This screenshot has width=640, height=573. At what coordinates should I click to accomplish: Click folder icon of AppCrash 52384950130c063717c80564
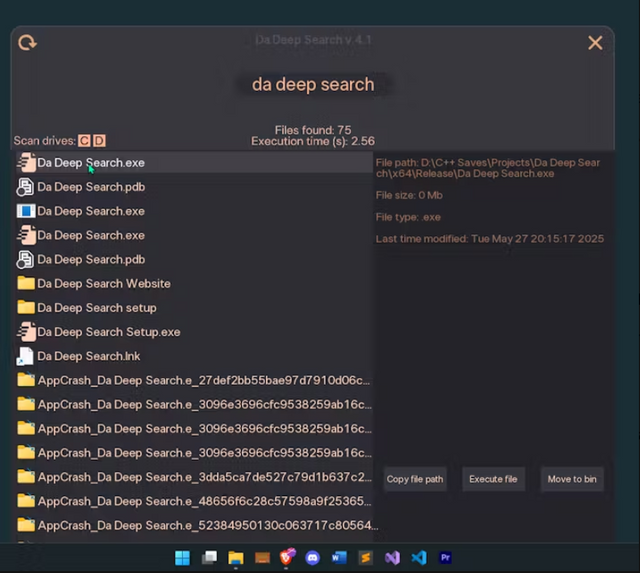tap(26, 525)
